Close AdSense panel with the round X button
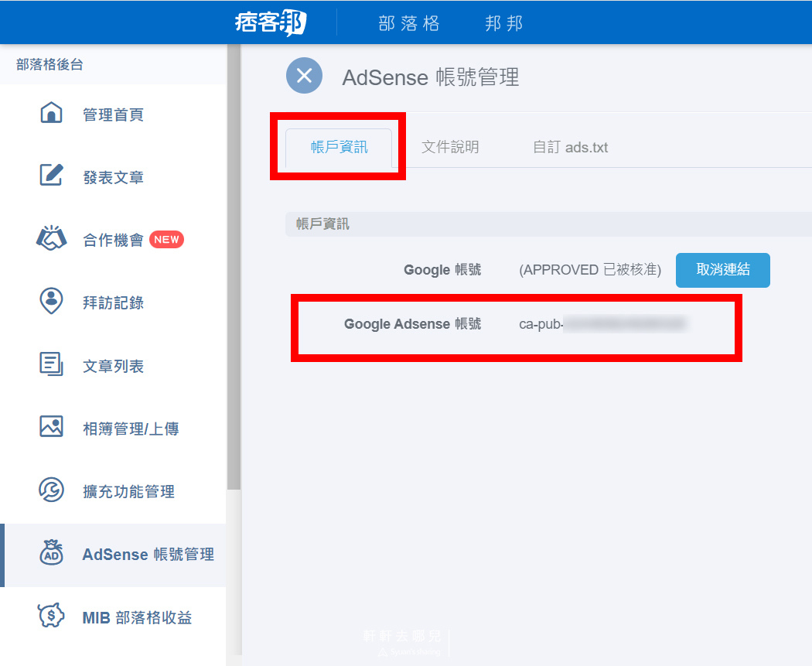Image resolution: width=812 pixels, height=666 pixels. 305,76
